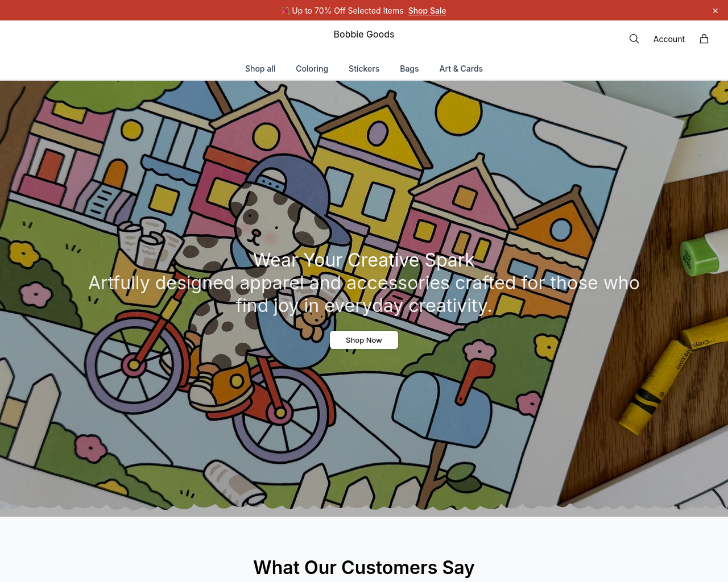Open the Coloring category
728x582 pixels.
pos(312,69)
